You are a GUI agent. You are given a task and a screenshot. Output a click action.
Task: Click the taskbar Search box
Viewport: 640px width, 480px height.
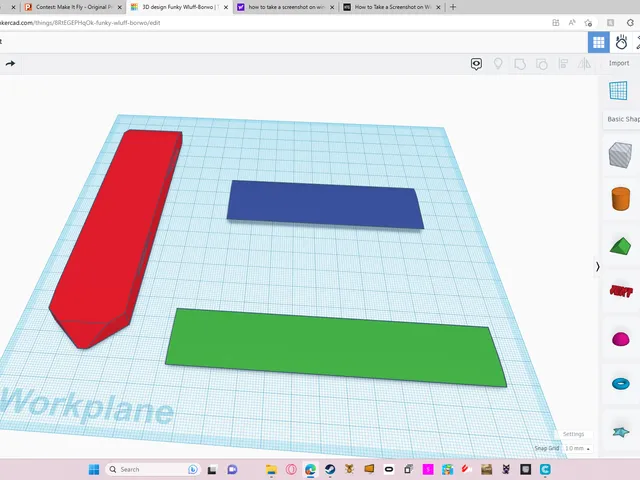click(x=153, y=469)
